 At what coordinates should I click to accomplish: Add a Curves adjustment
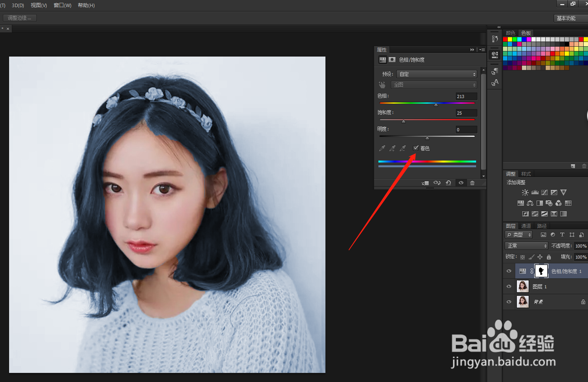[545, 193]
